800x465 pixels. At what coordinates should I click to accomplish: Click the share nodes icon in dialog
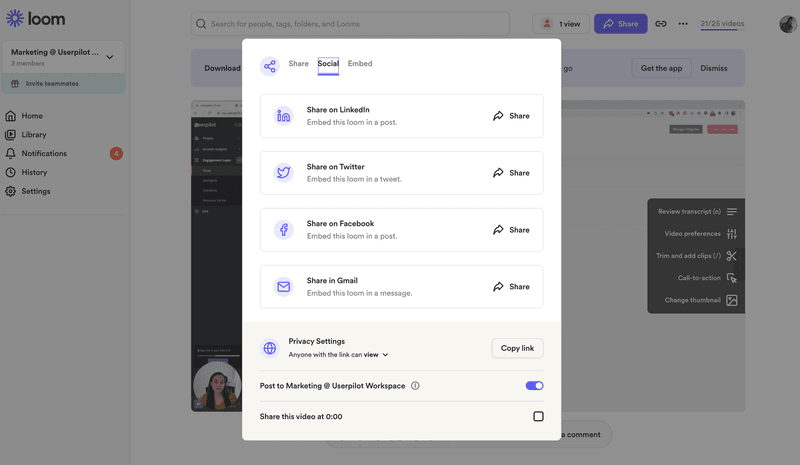270,66
